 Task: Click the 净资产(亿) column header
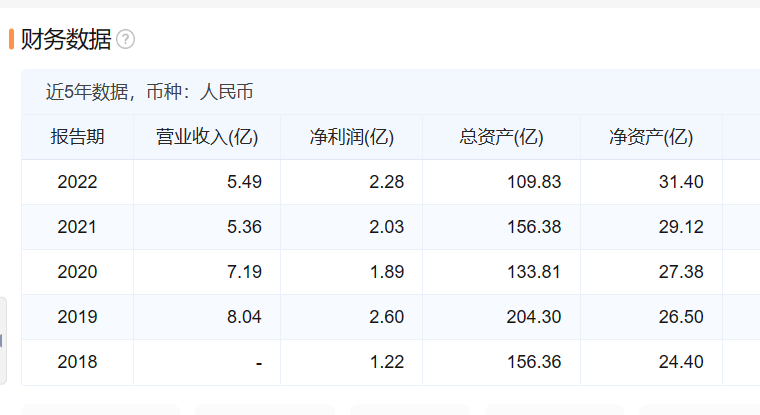pyautogui.click(x=651, y=137)
